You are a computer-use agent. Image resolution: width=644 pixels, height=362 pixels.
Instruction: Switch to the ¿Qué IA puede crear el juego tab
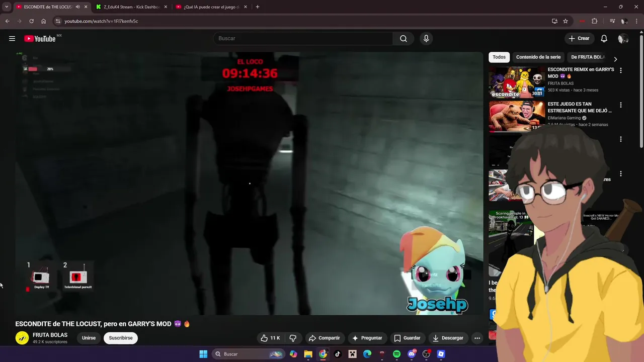point(211,7)
